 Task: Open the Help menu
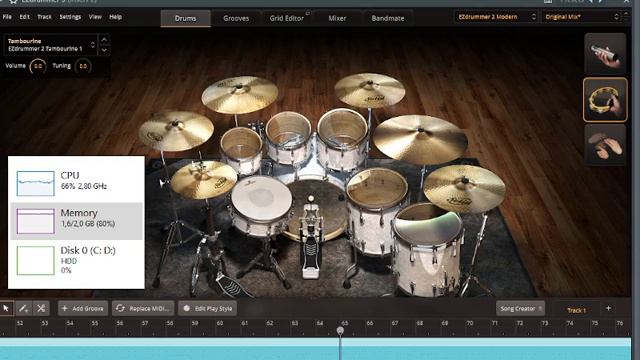(x=116, y=17)
